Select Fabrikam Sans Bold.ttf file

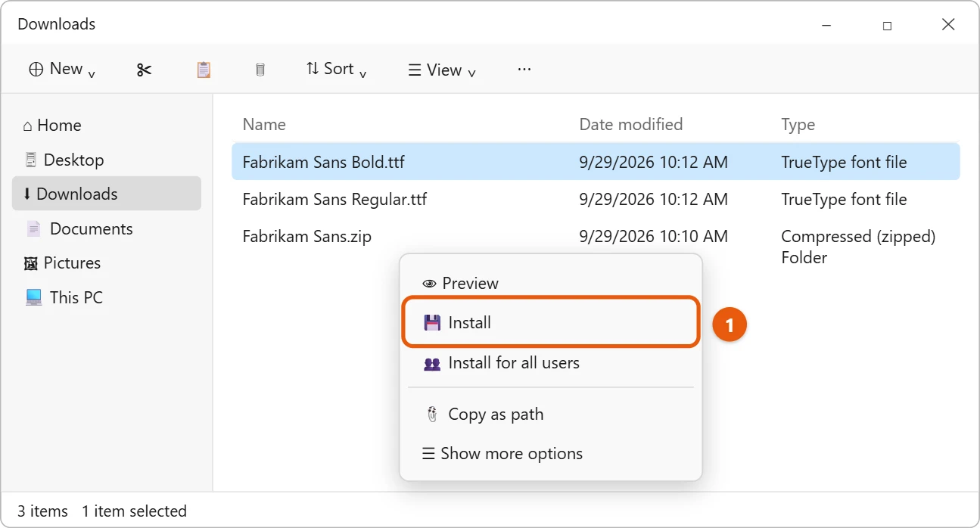(596, 162)
